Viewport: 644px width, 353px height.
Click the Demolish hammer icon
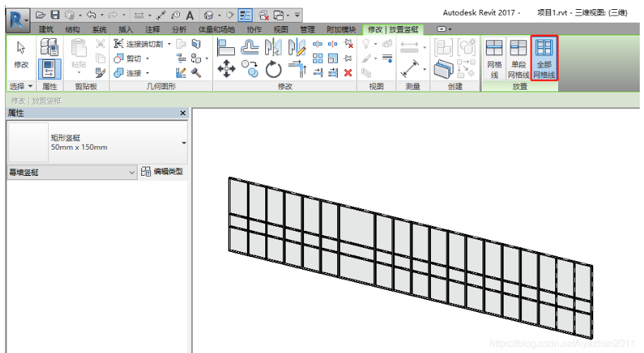pos(196,73)
